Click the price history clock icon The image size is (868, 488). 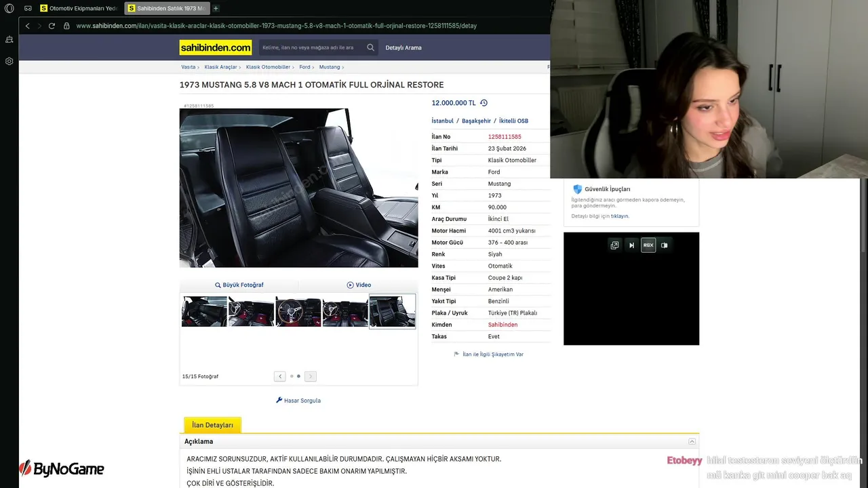(484, 103)
